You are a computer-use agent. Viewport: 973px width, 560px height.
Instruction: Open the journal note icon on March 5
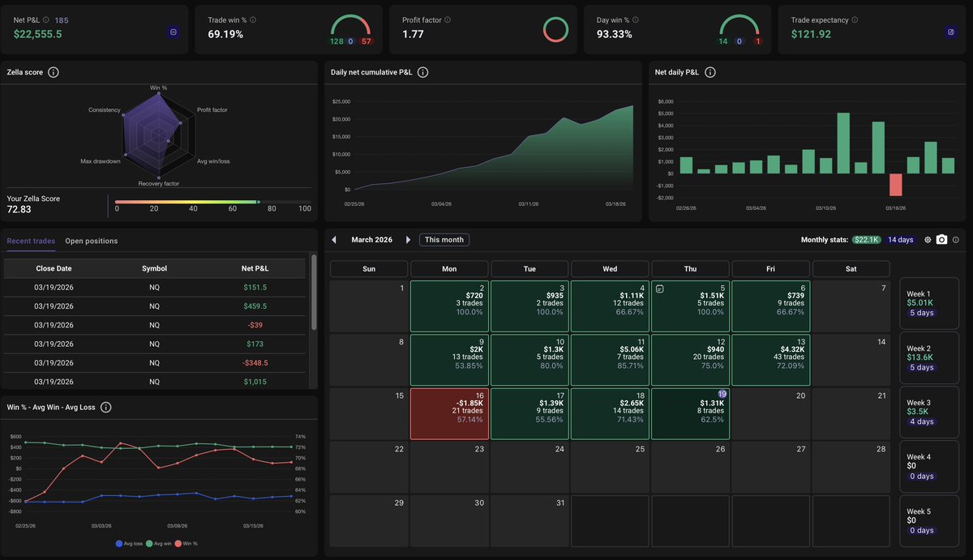coord(660,289)
